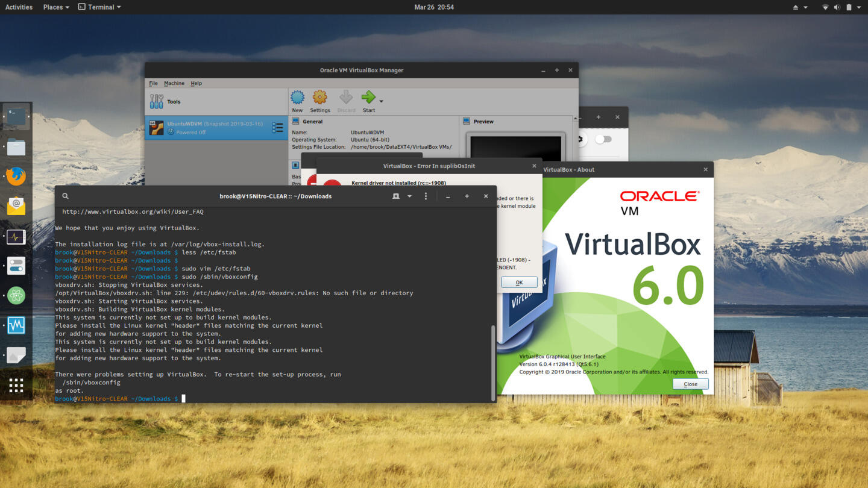Open the Machine menu in VirtualBox Manager
The height and width of the screenshot is (488, 868).
click(174, 83)
